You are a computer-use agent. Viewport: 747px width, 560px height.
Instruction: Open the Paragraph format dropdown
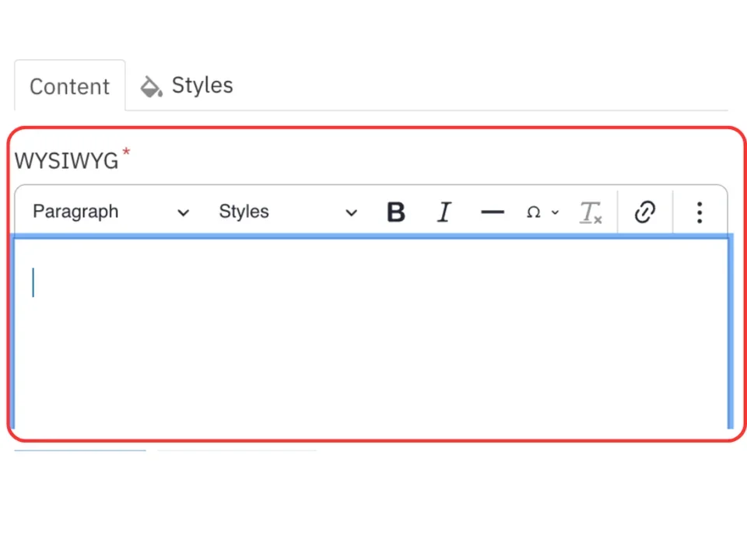click(x=107, y=212)
